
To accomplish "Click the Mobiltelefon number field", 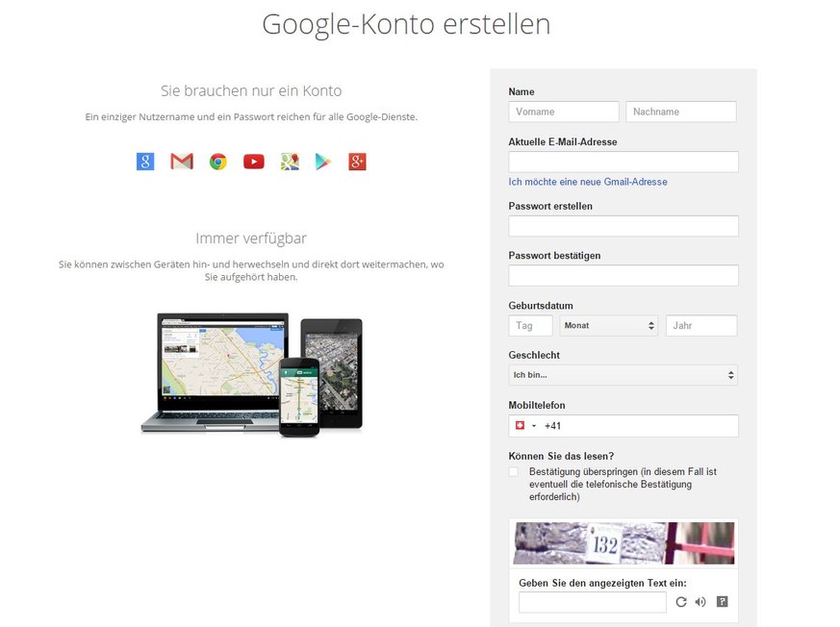I will tap(624, 426).
